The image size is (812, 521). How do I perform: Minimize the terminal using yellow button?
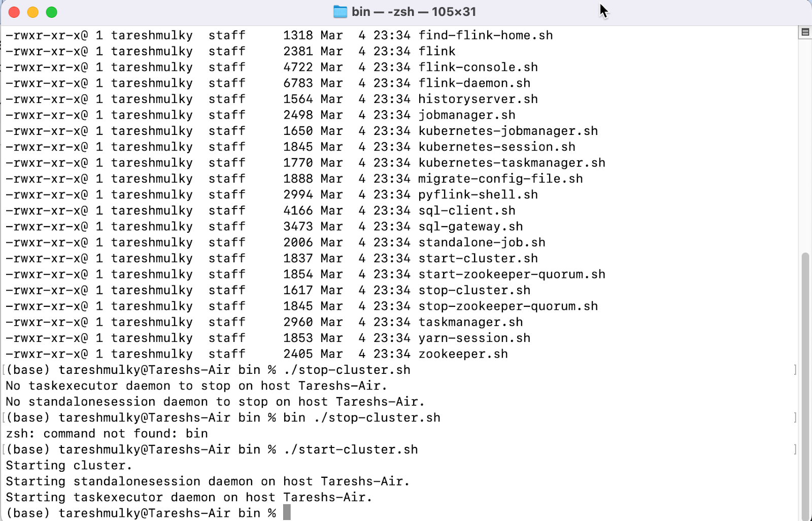click(x=33, y=12)
